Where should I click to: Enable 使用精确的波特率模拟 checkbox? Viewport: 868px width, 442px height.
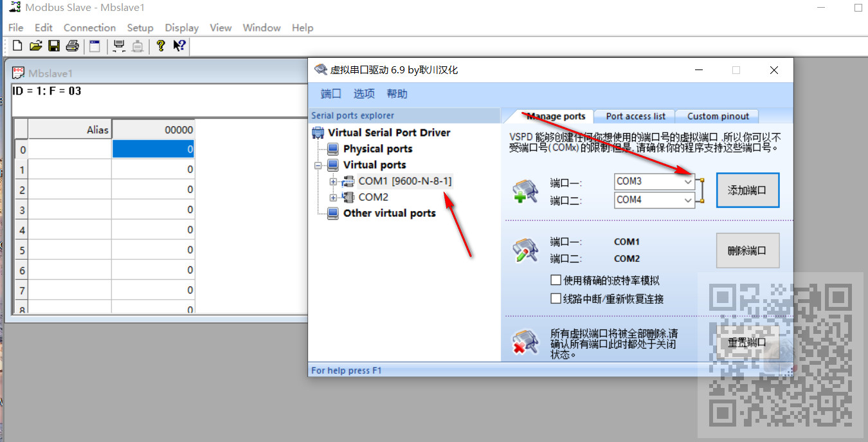click(556, 280)
